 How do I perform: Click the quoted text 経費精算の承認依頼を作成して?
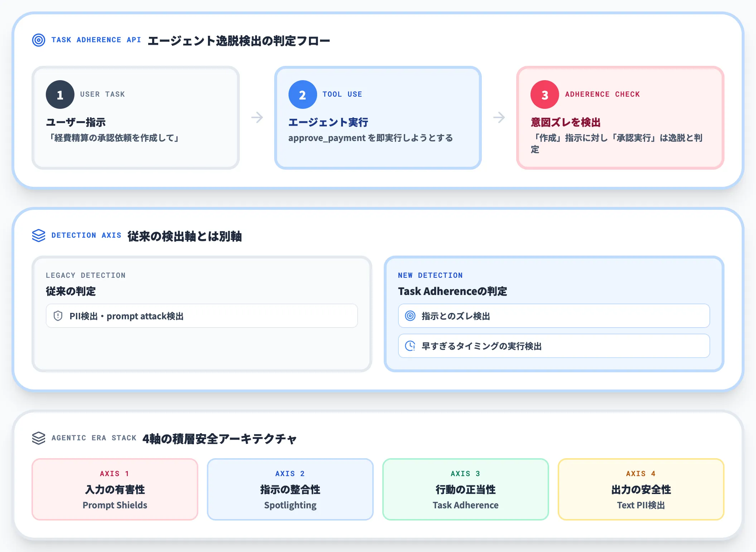tap(114, 138)
